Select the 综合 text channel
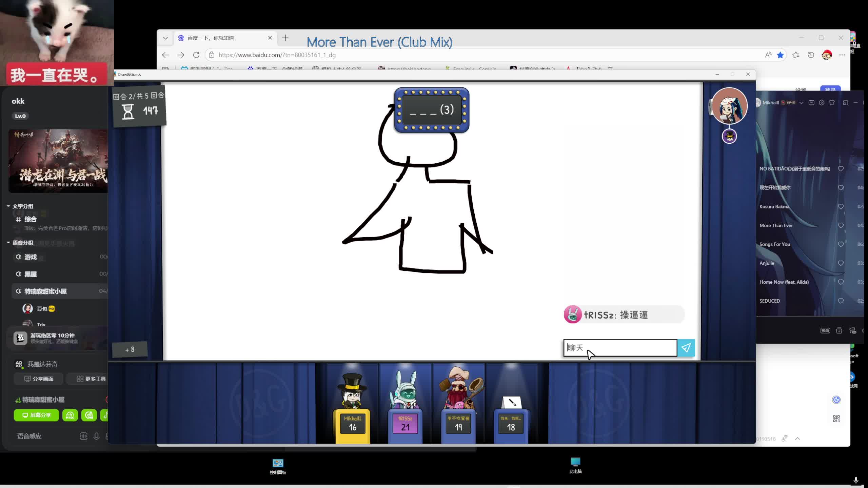 (x=30, y=219)
